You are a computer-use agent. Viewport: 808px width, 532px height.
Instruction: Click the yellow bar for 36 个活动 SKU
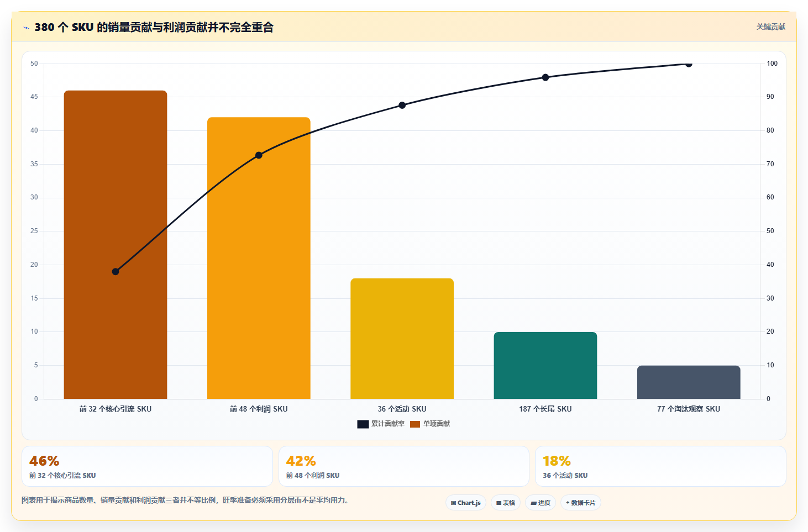402,339
